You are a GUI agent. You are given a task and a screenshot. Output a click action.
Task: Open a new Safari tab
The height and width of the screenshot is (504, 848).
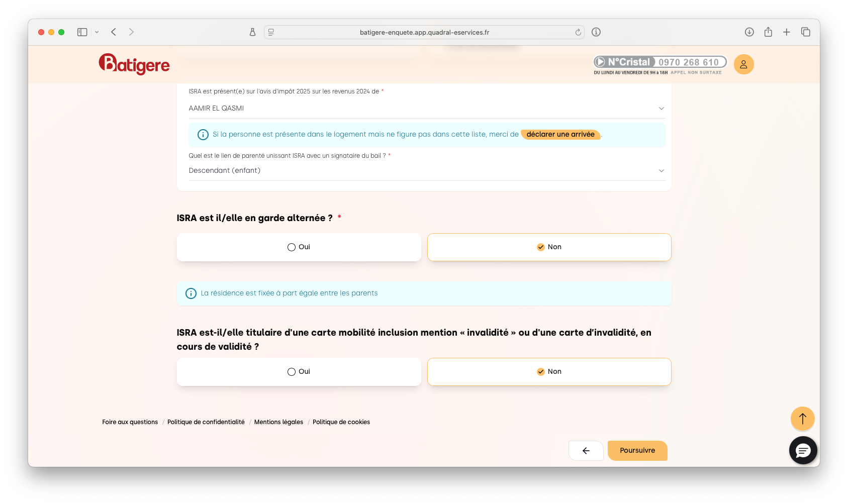[x=787, y=32]
